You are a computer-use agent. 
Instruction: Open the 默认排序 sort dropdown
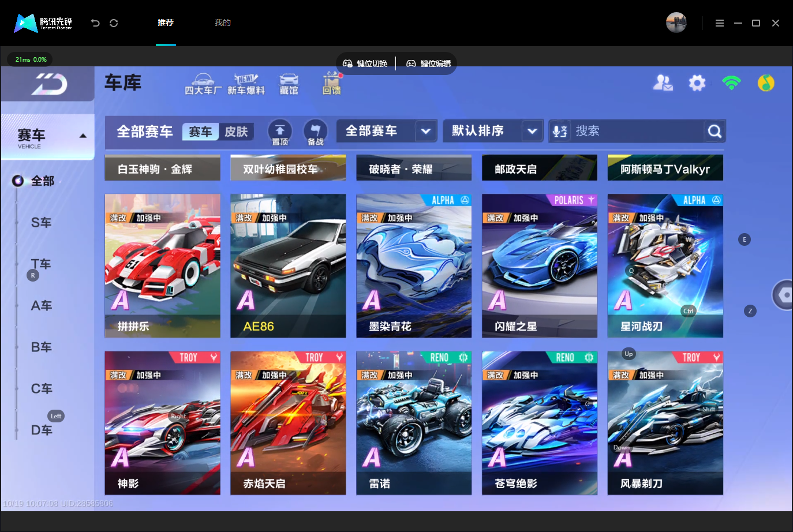[x=493, y=131]
